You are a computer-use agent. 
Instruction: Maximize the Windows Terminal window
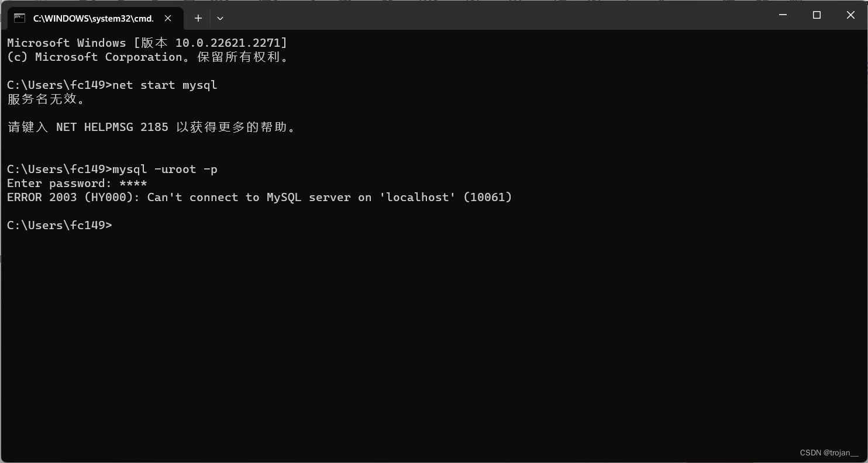[x=817, y=15]
